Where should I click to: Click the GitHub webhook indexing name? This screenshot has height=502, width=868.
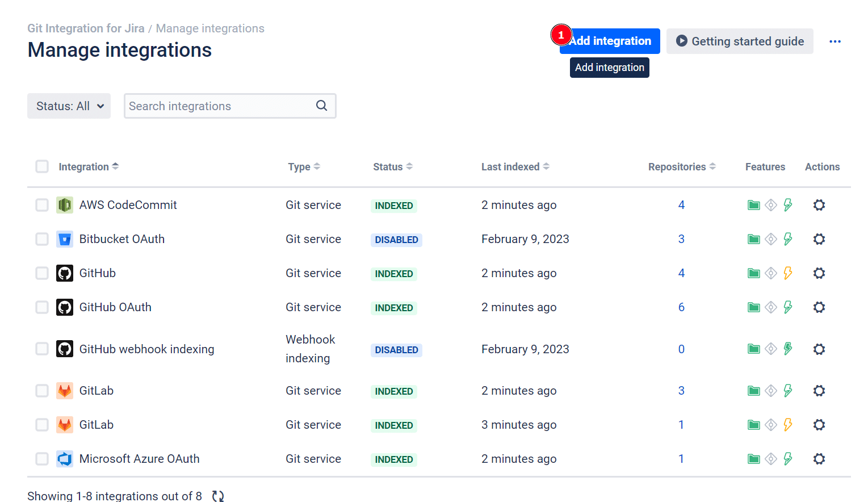pos(147,349)
